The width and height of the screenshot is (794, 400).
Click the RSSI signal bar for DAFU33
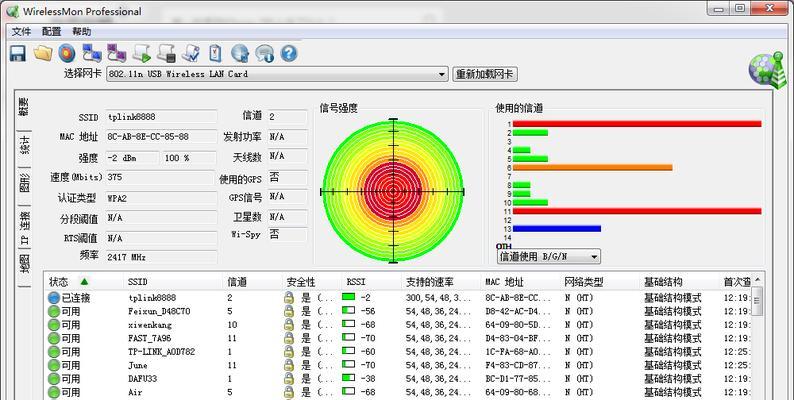click(348, 378)
